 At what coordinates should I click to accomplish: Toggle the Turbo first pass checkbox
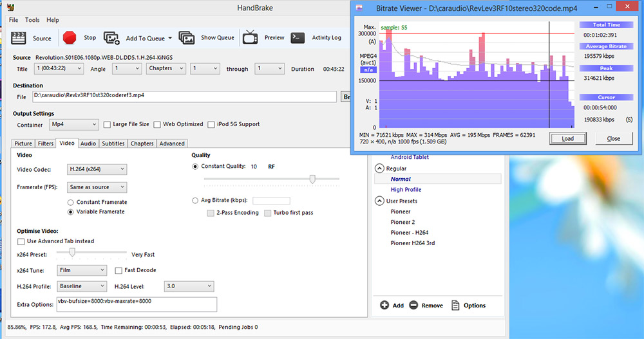click(x=268, y=213)
